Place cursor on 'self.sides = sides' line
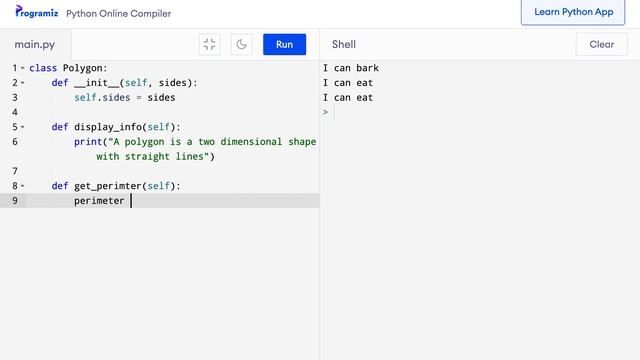The image size is (640, 360). pyautogui.click(x=124, y=98)
